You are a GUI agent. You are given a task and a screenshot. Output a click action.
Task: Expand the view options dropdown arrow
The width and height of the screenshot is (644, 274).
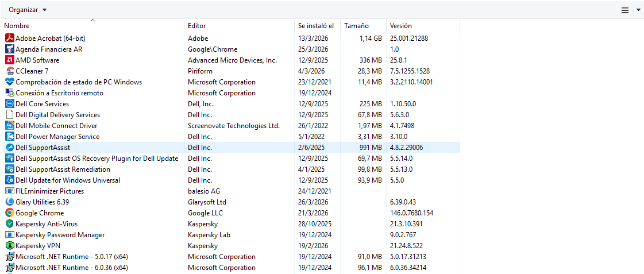coord(638,10)
